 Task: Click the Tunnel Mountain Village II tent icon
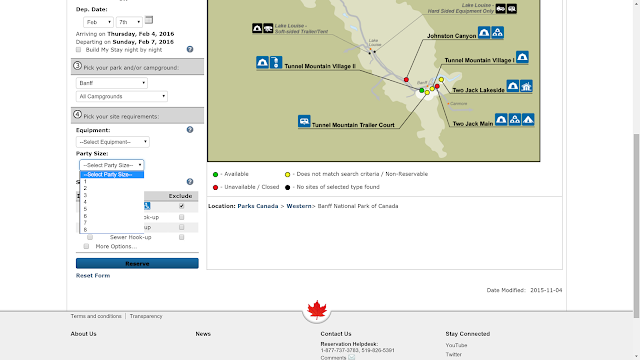pos(262,62)
